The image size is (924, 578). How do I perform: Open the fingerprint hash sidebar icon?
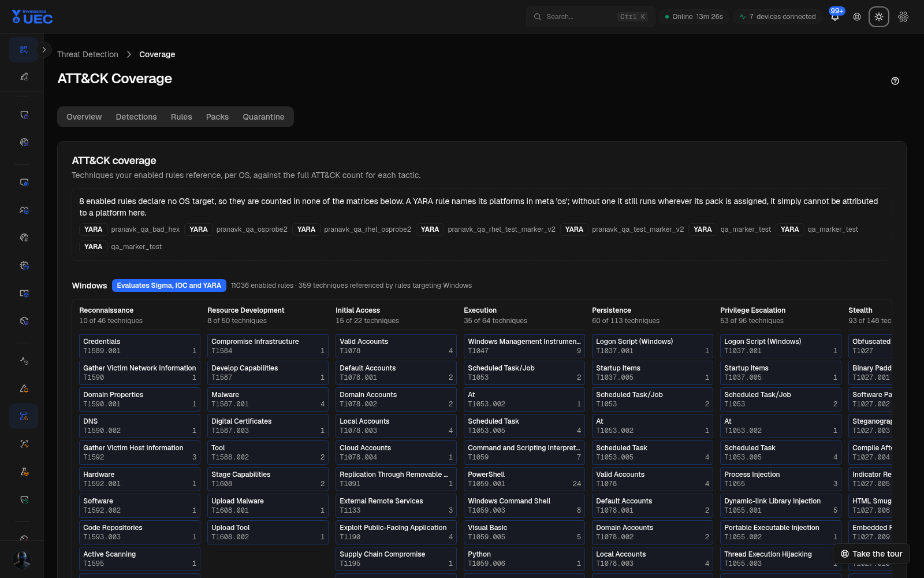pos(24,238)
